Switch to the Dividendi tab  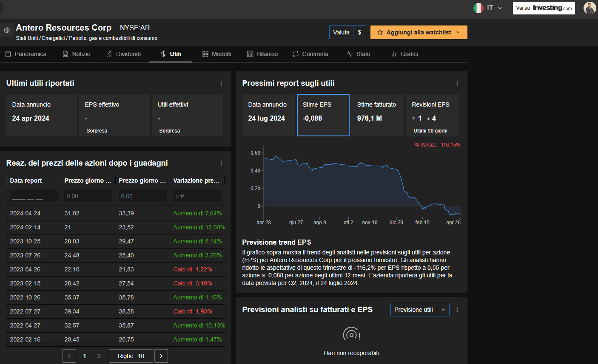[x=124, y=54]
